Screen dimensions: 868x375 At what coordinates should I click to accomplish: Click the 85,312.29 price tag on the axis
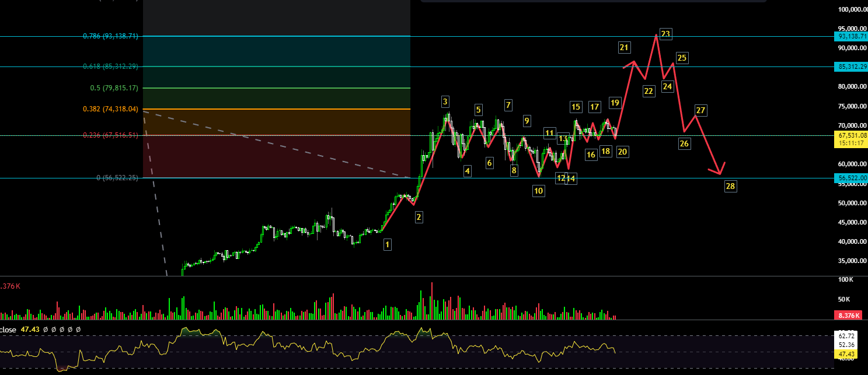coord(851,66)
